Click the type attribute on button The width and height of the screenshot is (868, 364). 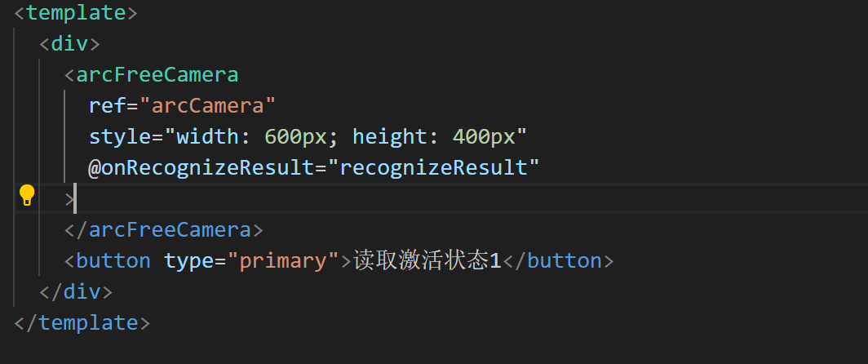[x=188, y=260]
